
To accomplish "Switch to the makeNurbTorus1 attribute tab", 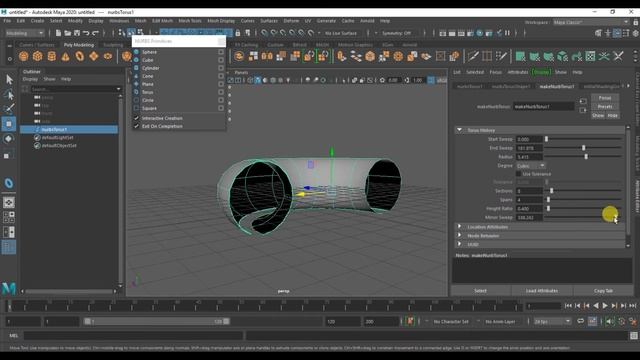I will point(557,87).
